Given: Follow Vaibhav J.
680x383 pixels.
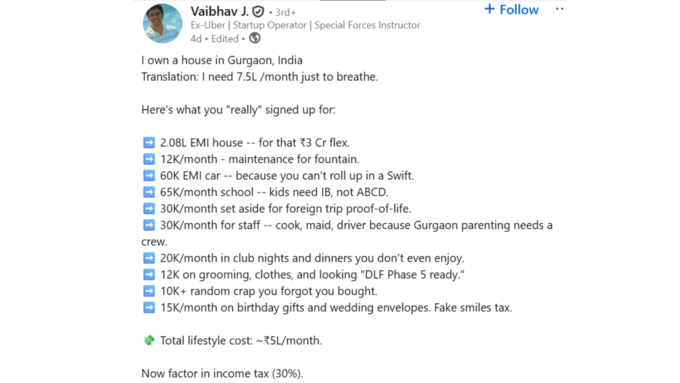Looking at the screenshot, I should click(x=511, y=10).
